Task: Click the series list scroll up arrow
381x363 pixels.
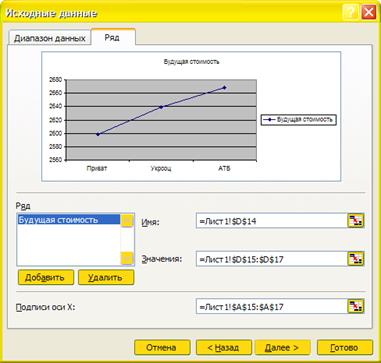Action: [127, 220]
